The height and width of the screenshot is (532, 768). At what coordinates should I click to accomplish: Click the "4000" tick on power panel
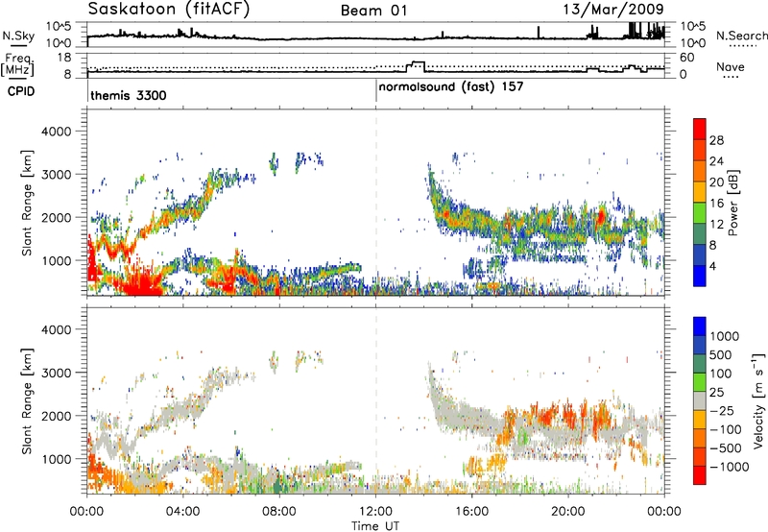(57, 131)
